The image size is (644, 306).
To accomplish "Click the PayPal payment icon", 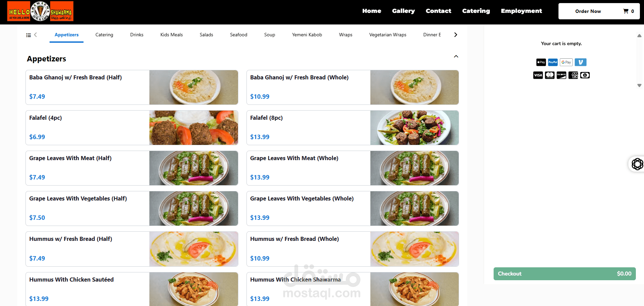I will coord(553,62).
